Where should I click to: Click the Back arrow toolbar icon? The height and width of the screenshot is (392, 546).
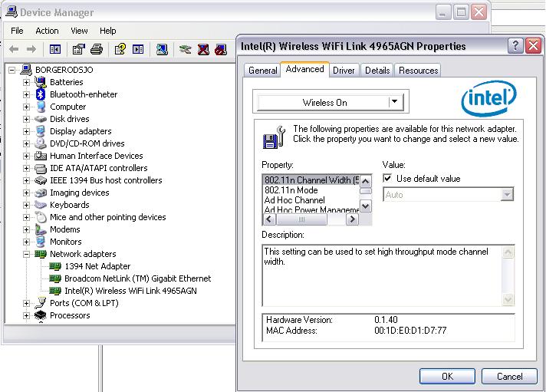point(14,49)
